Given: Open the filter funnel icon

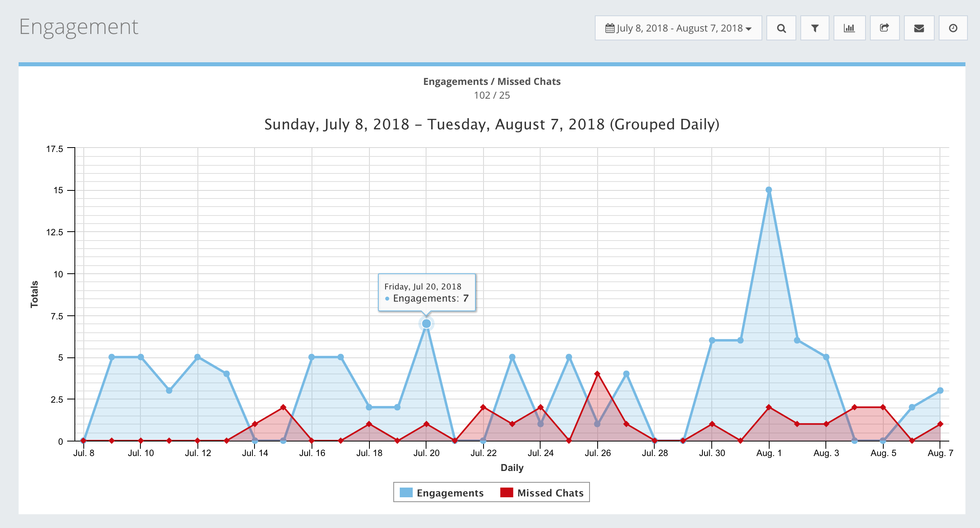Looking at the screenshot, I should point(815,28).
